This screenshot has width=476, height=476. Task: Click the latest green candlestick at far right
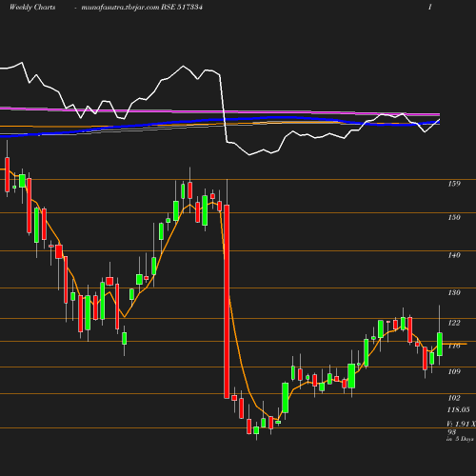(440, 345)
